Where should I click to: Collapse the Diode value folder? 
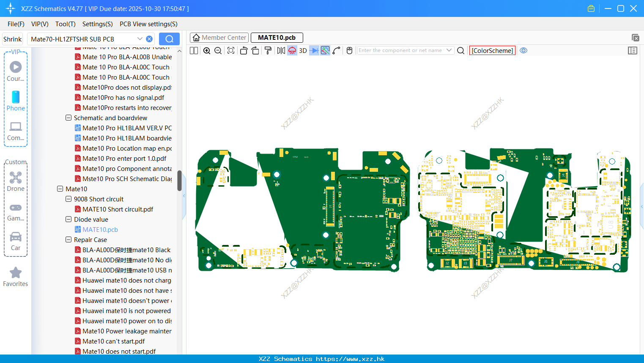(69, 219)
